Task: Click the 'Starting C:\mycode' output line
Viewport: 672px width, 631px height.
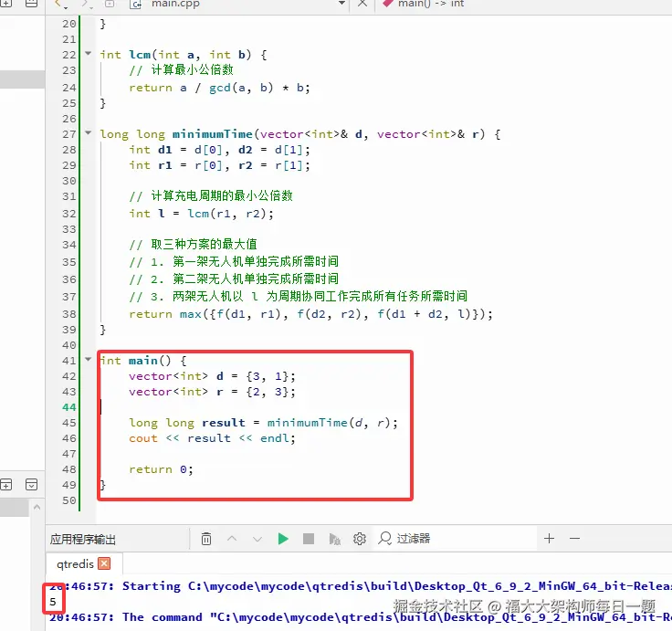Action: click(x=360, y=586)
